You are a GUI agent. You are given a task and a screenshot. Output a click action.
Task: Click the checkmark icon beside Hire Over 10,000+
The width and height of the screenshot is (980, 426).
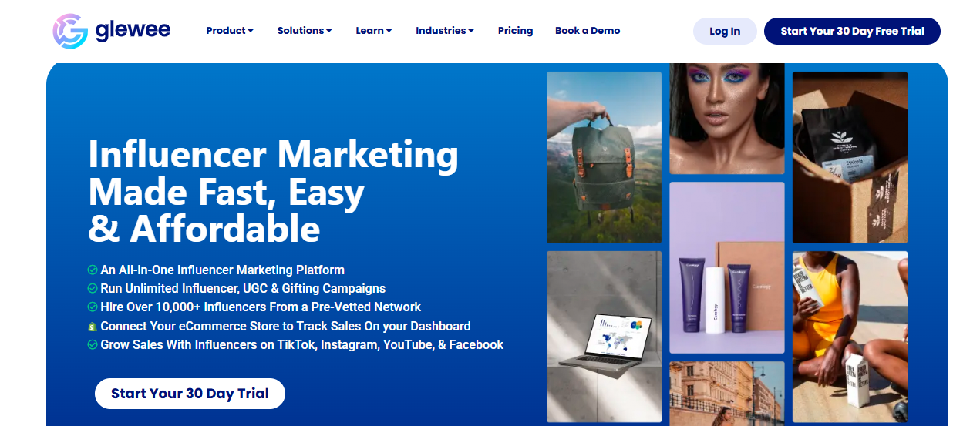tap(93, 307)
